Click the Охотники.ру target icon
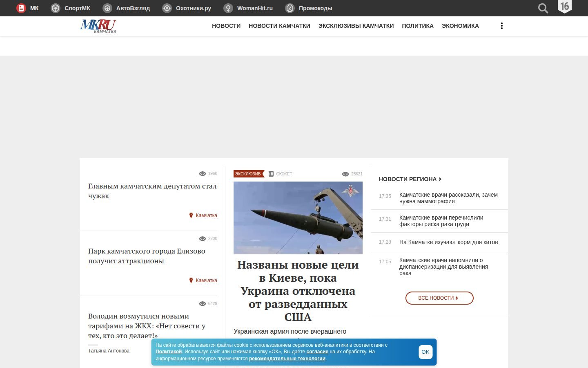This screenshot has height=368, width=588. tap(167, 8)
